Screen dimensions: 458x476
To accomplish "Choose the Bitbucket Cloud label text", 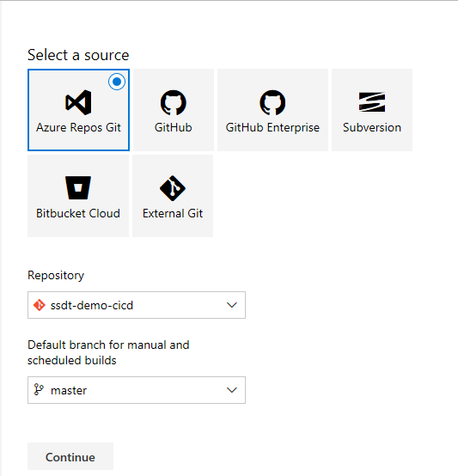I will coord(78,213).
